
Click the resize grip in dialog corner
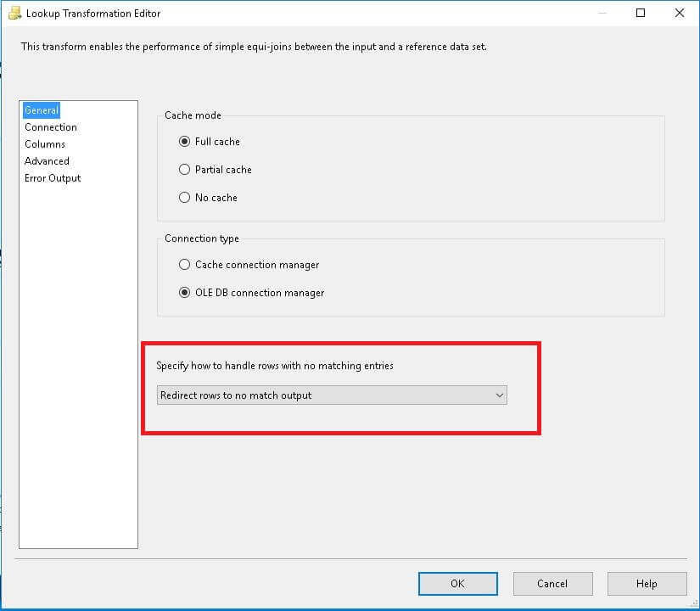click(694, 604)
